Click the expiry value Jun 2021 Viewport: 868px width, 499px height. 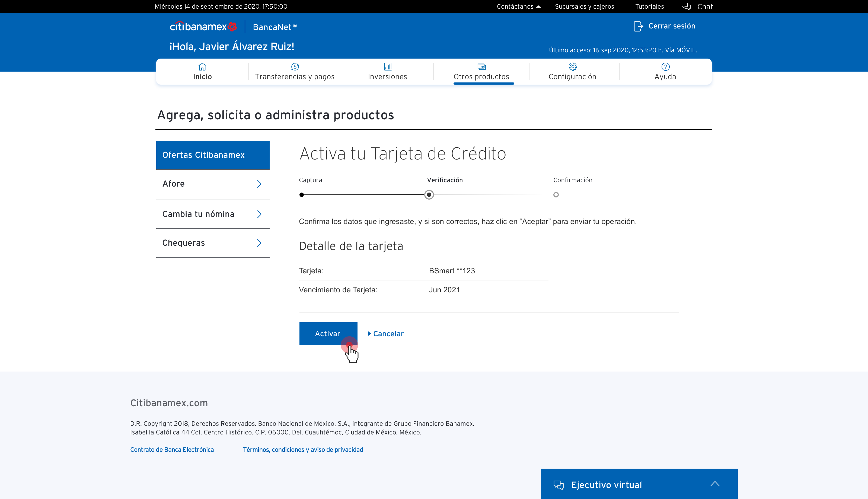pos(444,290)
